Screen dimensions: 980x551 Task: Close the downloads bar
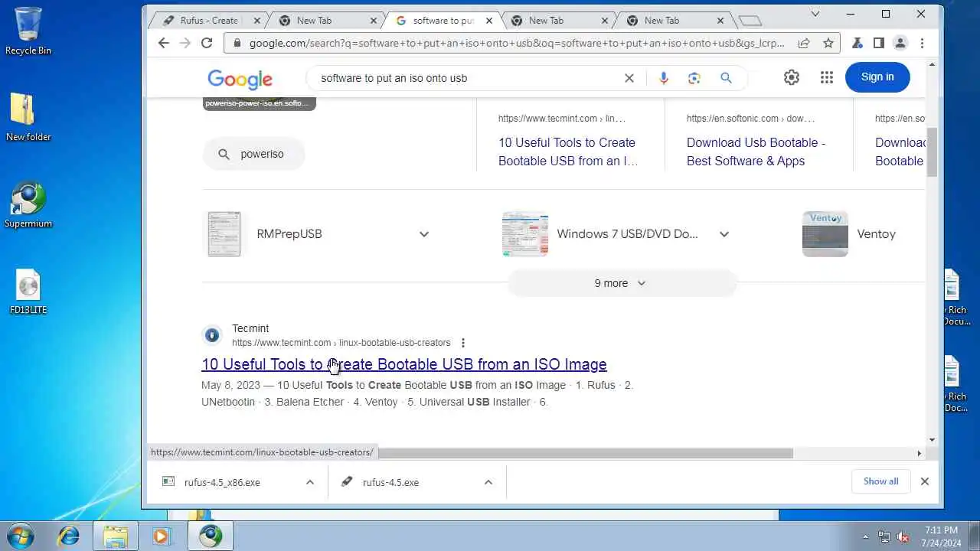pyautogui.click(x=924, y=481)
